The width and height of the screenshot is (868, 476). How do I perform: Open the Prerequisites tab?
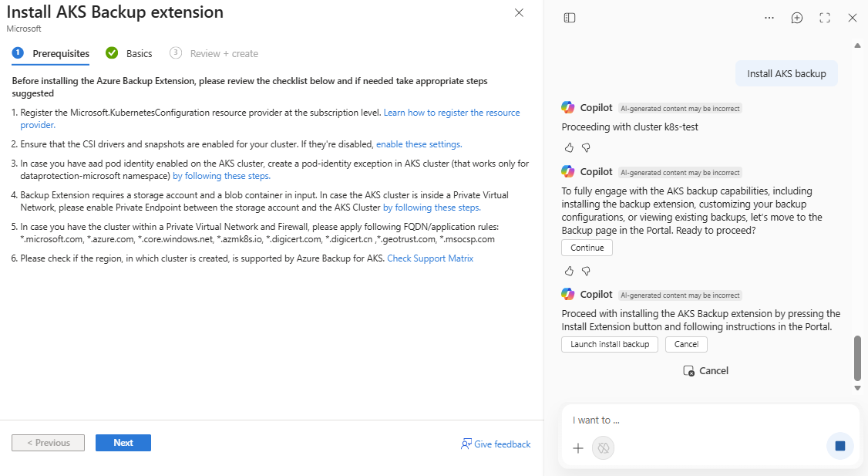click(51, 54)
